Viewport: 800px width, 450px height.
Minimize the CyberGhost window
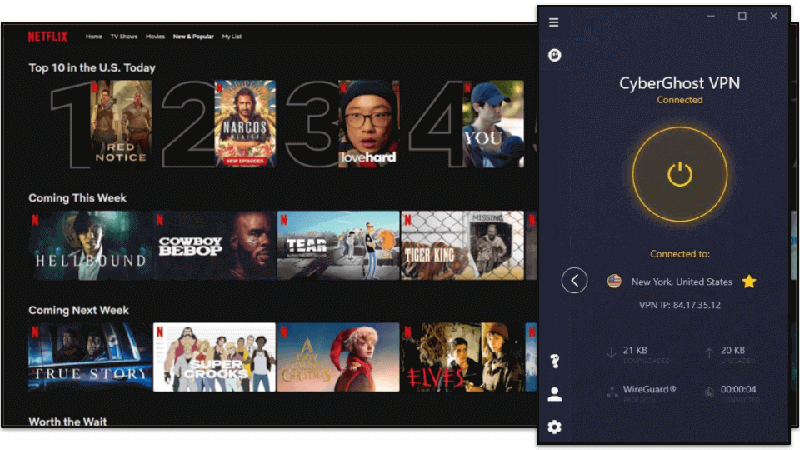click(x=711, y=16)
